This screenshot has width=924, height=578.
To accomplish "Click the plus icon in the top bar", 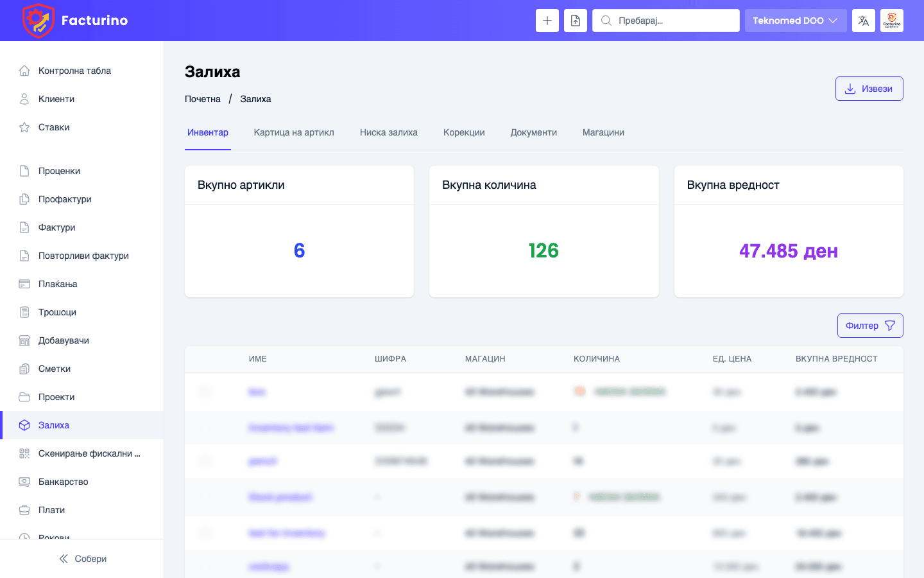I will [x=547, y=21].
